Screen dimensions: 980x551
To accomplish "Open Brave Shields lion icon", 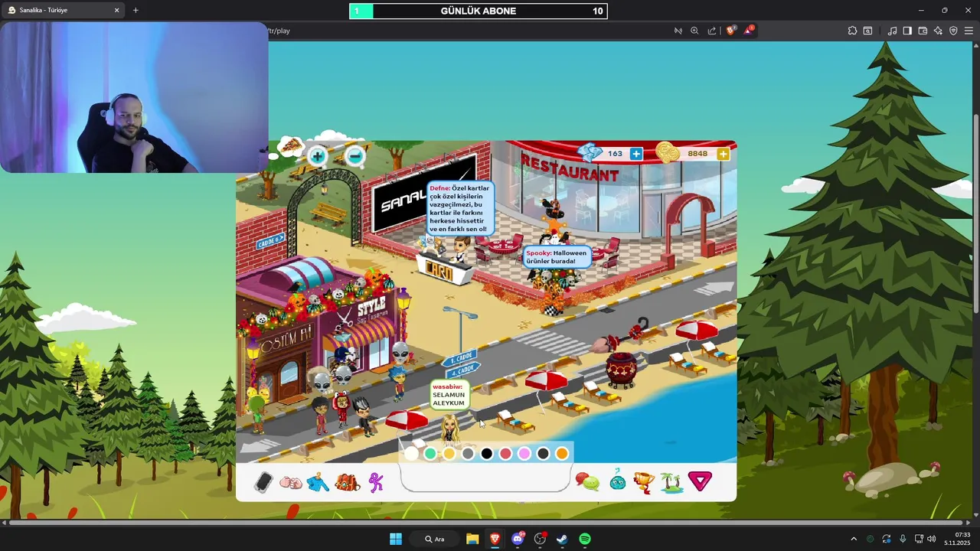I will point(731,31).
